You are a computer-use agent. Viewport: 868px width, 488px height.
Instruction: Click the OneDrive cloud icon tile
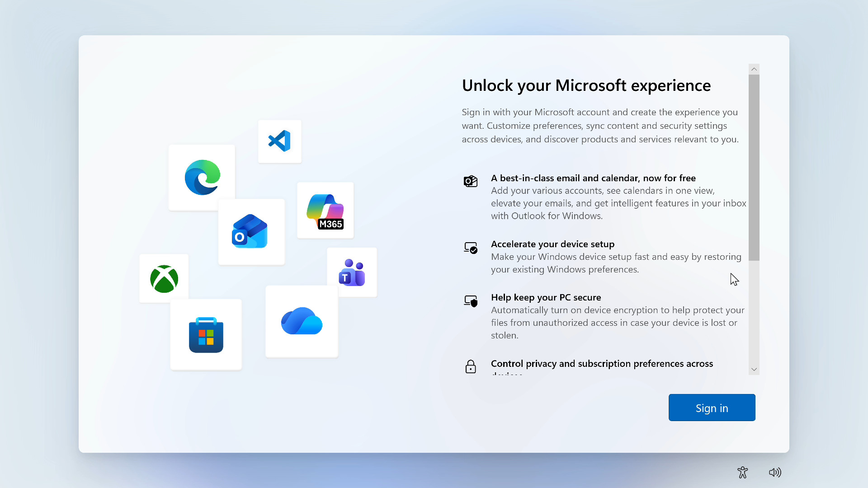click(x=302, y=321)
